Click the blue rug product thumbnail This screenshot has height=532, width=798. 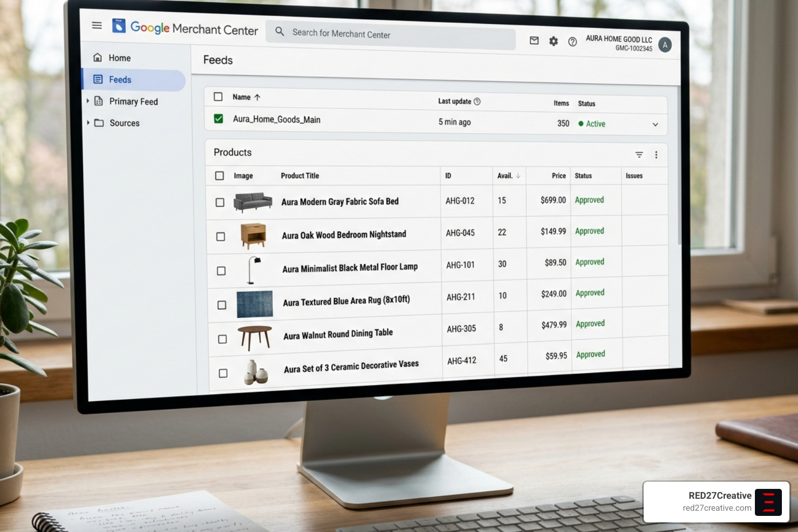point(255,304)
